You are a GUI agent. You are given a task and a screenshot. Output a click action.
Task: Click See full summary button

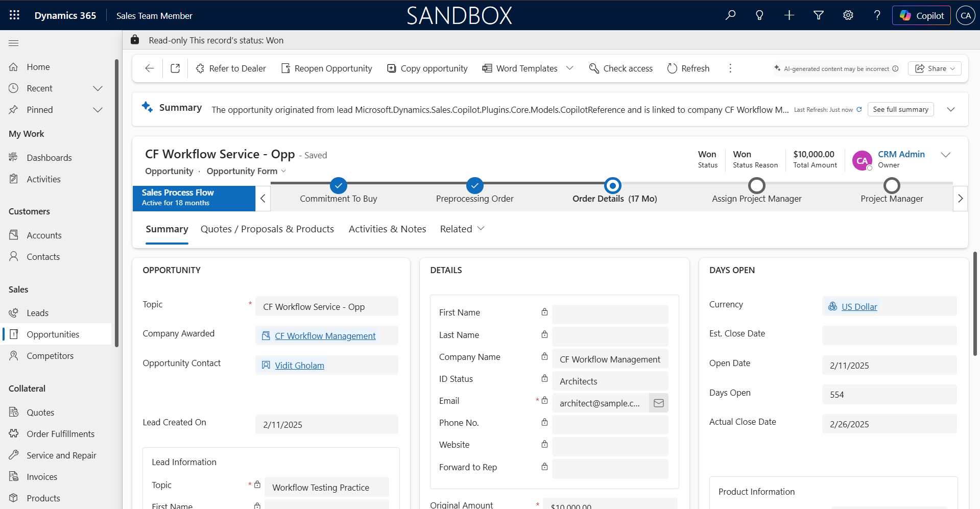click(x=900, y=109)
